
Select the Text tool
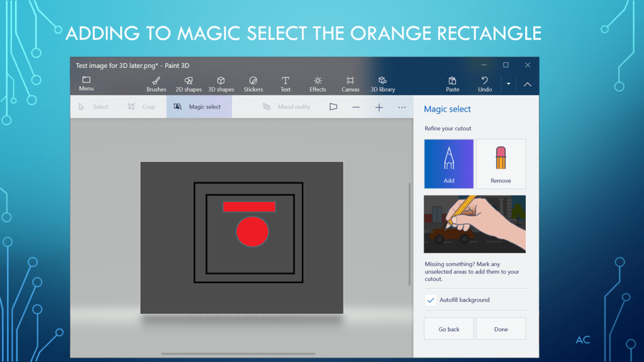click(x=286, y=84)
